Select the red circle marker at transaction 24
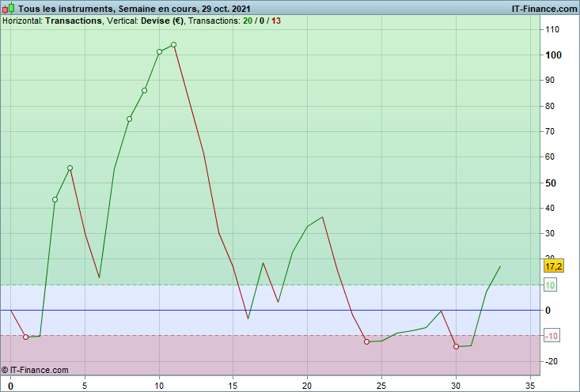Image resolution: width=580 pixels, height=392 pixels. [x=366, y=341]
